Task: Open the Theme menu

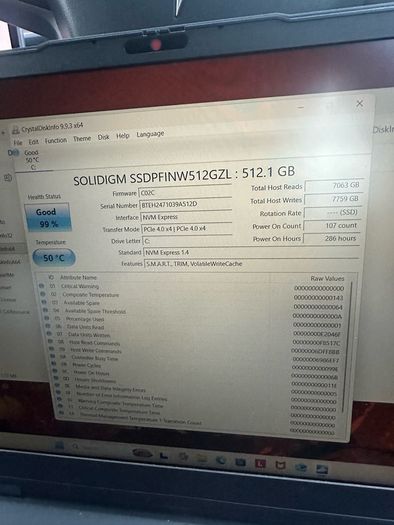Action: [x=82, y=139]
